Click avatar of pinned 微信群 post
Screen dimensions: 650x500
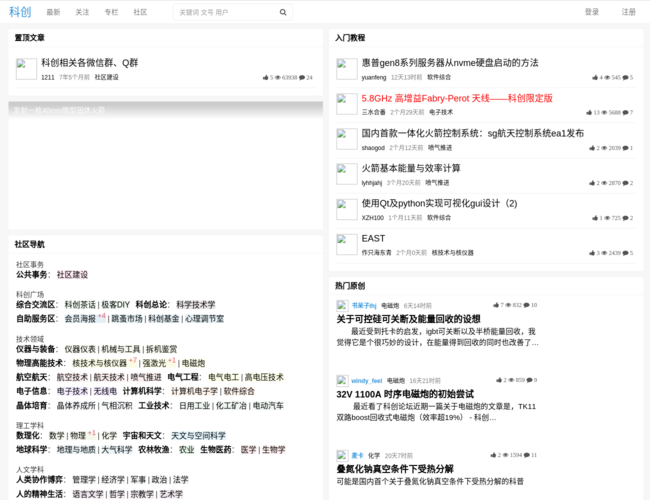26,68
